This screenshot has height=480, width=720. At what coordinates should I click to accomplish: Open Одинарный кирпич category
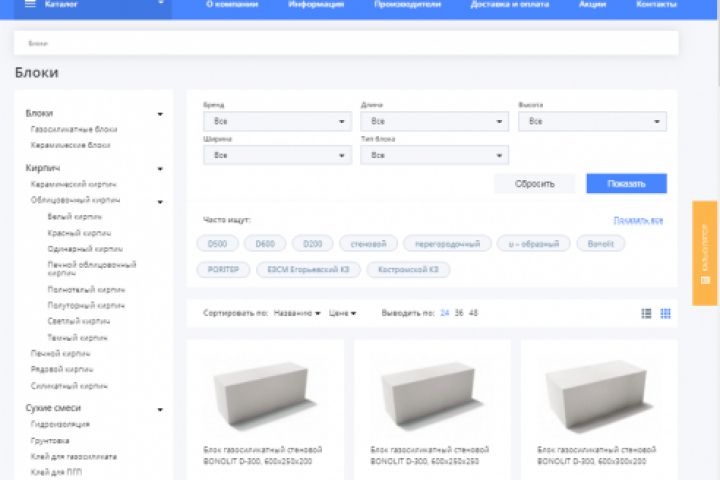click(x=85, y=249)
